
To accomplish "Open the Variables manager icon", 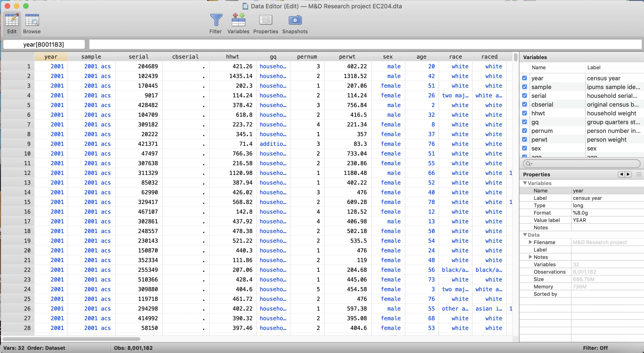I will (x=238, y=20).
